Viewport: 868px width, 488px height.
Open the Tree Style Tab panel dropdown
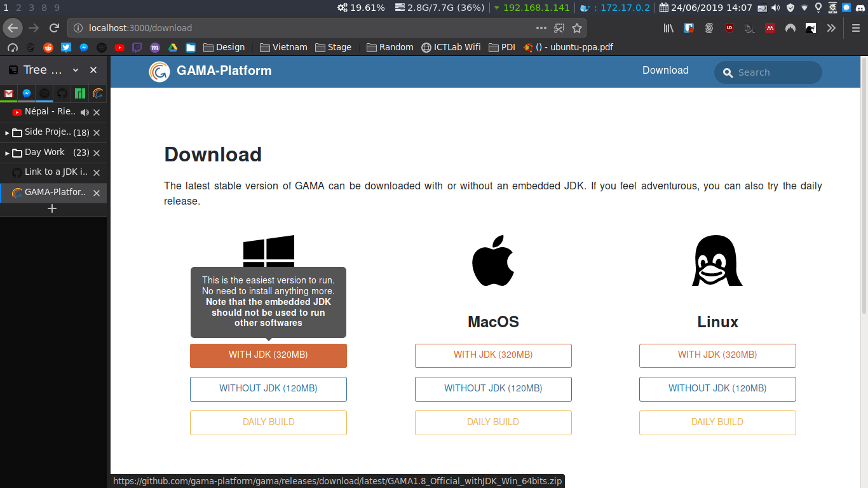click(75, 70)
